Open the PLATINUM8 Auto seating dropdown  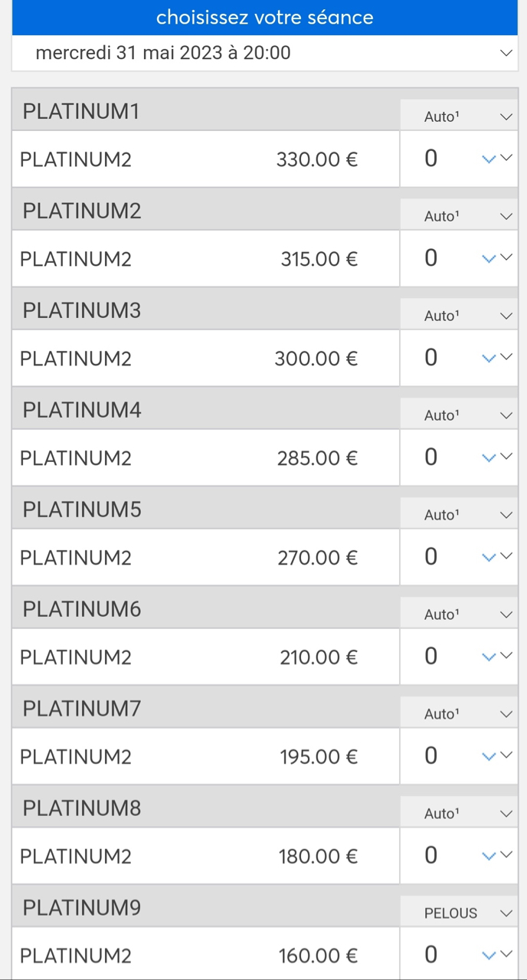click(459, 814)
